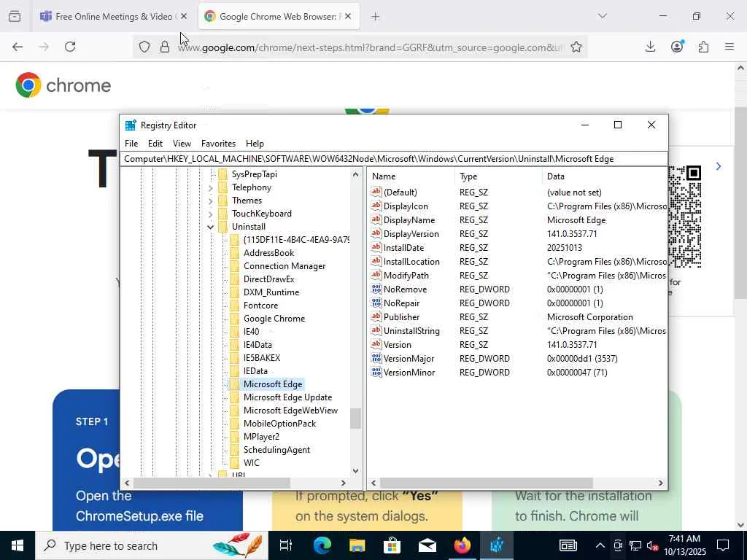Image resolution: width=747 pixels, height=560 pixels.
Task: Click the Firefox View icon at top left
Action: (15, 17)
